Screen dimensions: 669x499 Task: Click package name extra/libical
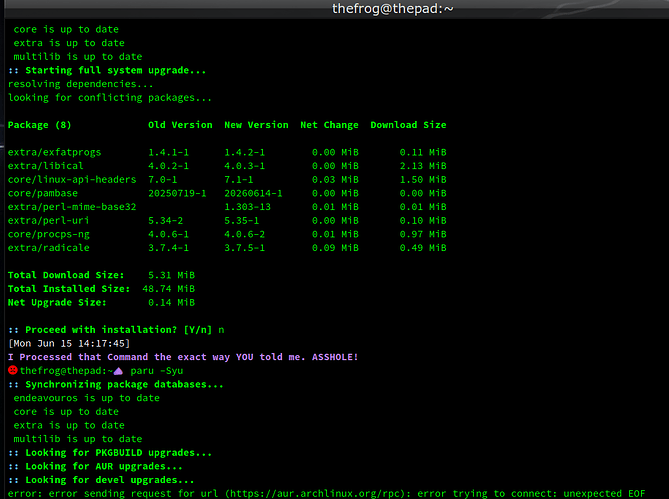[x=46, y=166]
